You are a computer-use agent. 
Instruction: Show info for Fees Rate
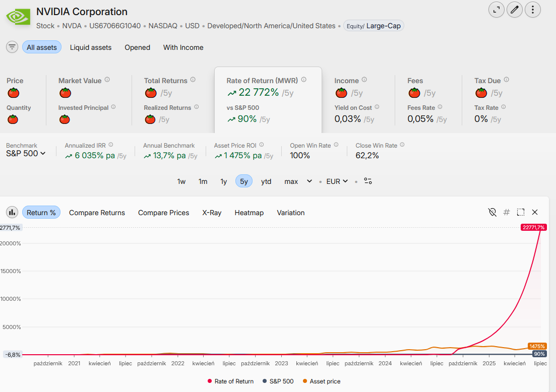(440, 107)
